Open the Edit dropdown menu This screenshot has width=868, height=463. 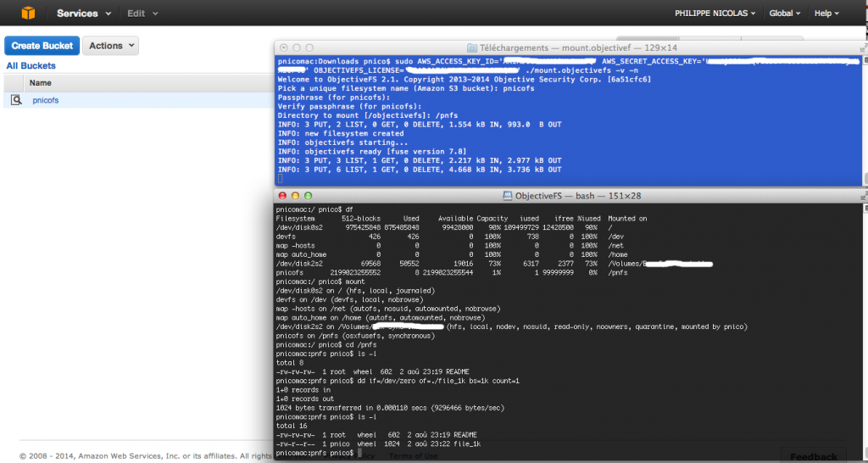point(142,14)
